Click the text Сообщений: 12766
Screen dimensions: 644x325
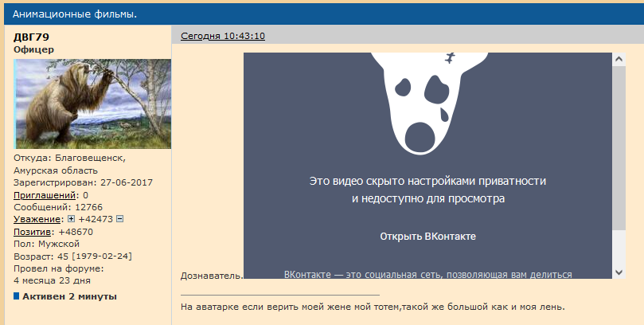[58, 207]
